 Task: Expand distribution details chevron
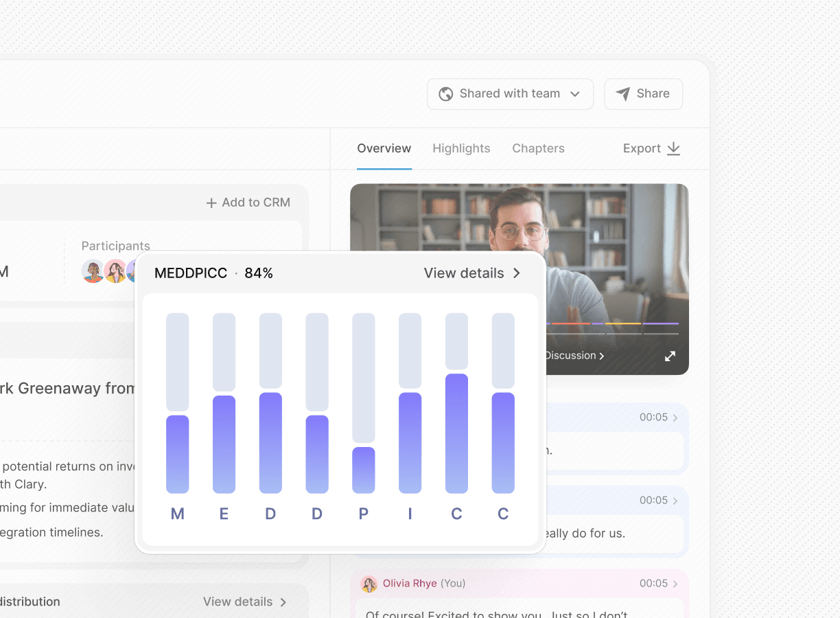pos(283,602)
